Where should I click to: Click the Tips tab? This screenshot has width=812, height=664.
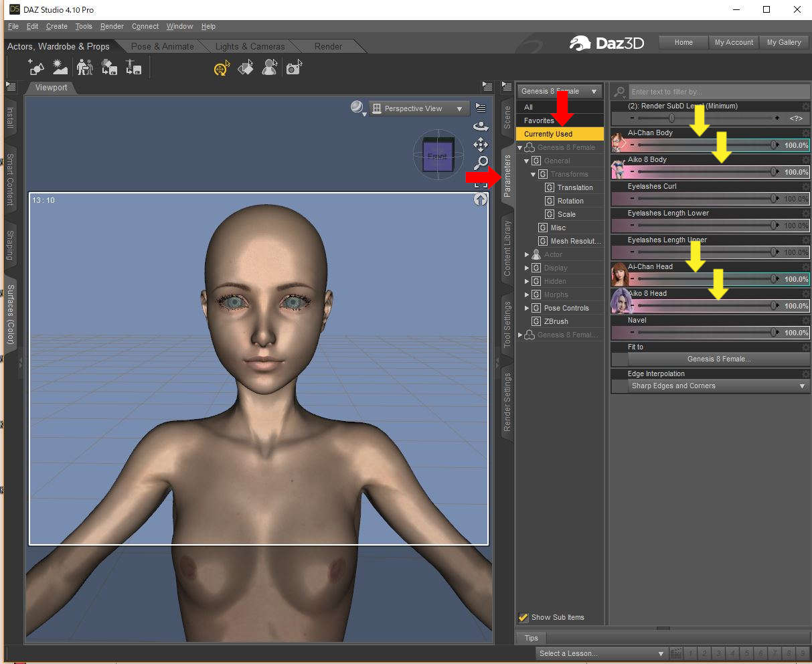531,638
